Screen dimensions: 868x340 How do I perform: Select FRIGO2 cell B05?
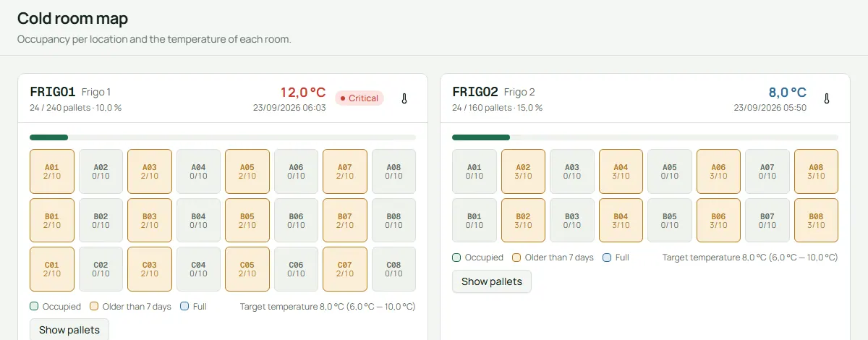(670, 220)
